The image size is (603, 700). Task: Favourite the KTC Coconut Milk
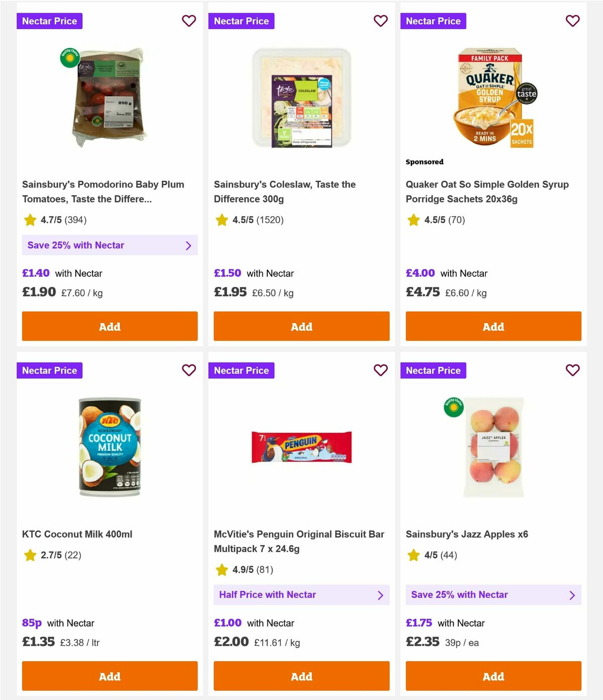189,370
